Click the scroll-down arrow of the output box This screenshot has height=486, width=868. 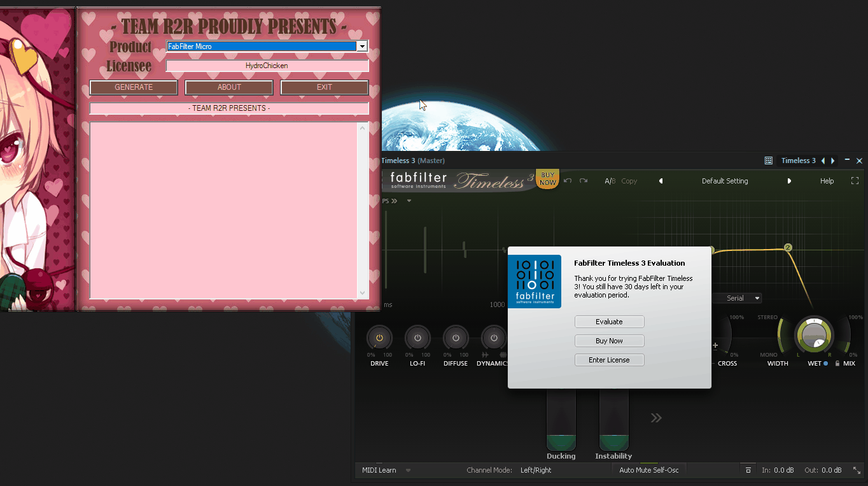(363, 293)
